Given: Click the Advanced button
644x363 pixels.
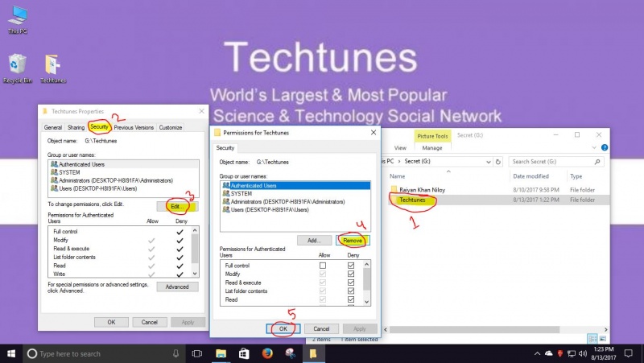Looking at the screenshot, I should pos(177,287).
